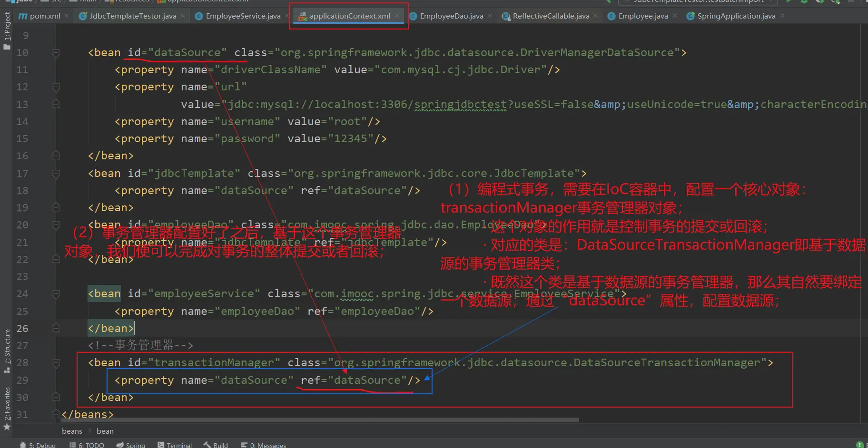Open the Build tool window
The height and width of the screenshot is (448, 868).
216,445
